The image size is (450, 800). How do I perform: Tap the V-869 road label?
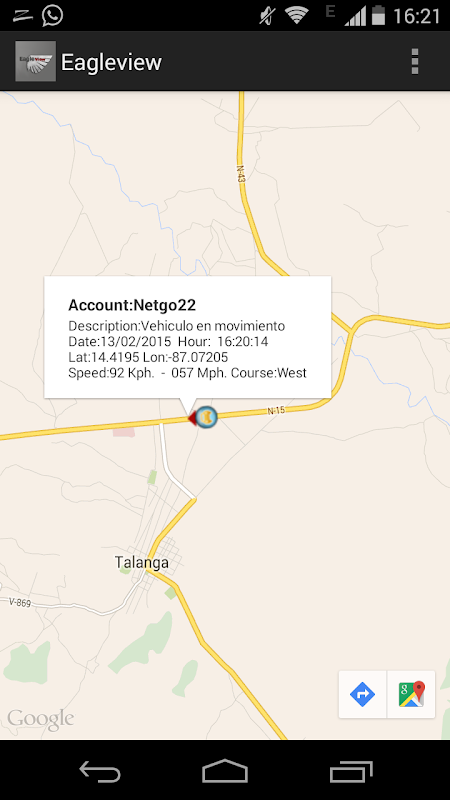20,603
